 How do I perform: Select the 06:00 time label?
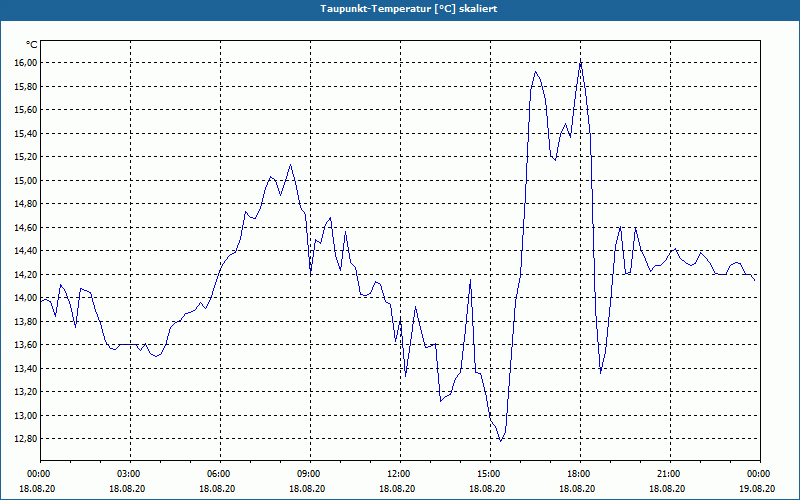point(217,474)
